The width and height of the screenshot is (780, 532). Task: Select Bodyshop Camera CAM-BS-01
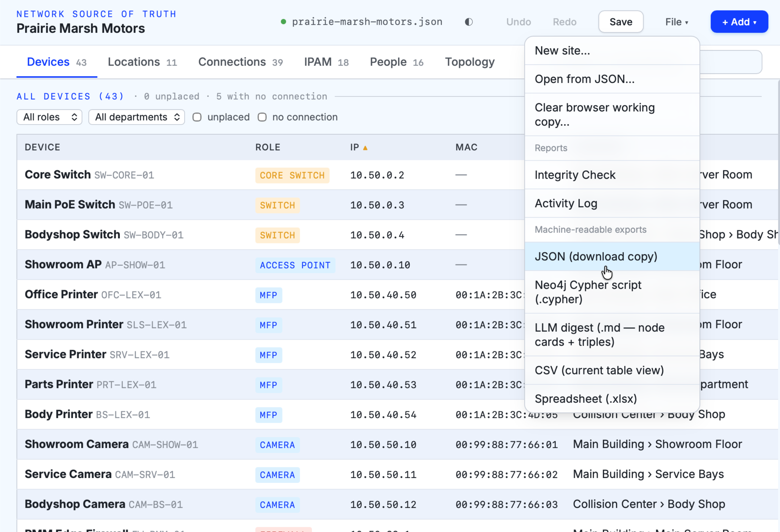point(397,505)
